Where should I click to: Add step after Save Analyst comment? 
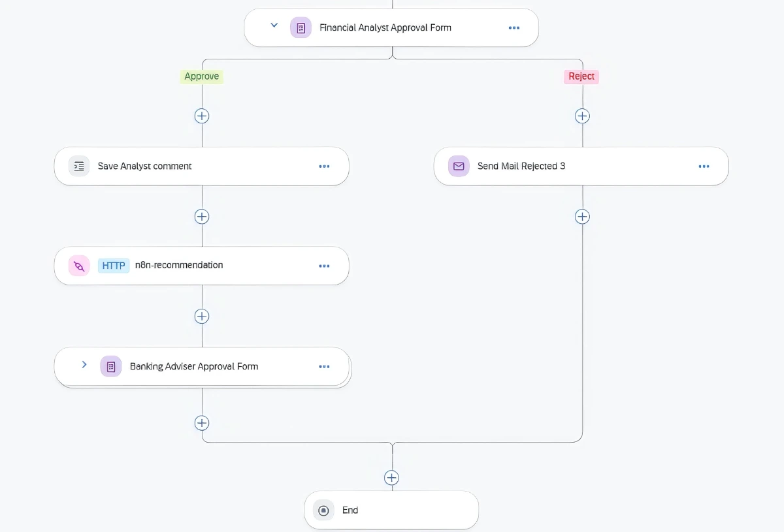pos(202,217)
